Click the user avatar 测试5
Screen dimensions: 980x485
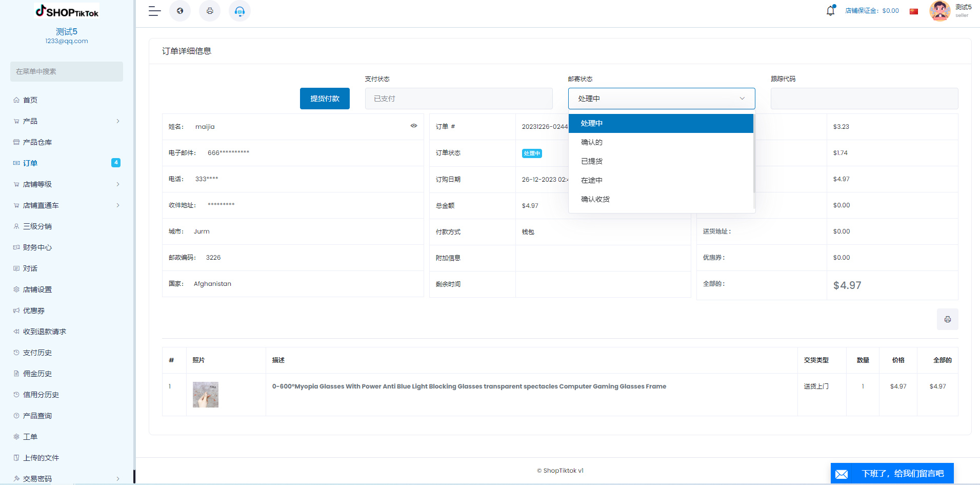pos(939,11)
